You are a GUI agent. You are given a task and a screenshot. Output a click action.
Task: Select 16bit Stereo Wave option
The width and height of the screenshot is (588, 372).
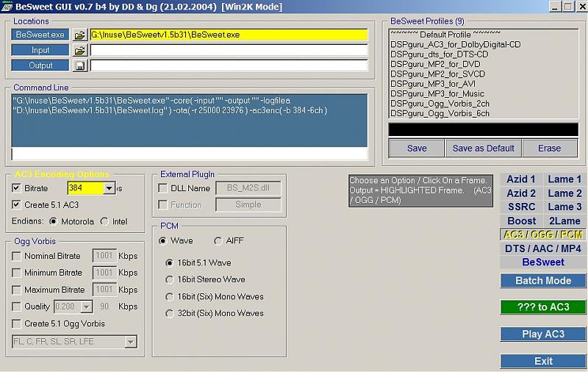[171, 279]
